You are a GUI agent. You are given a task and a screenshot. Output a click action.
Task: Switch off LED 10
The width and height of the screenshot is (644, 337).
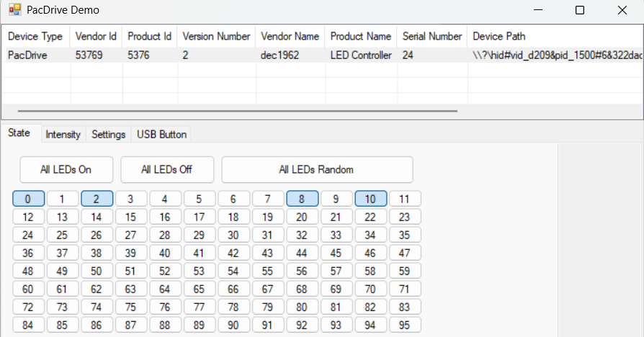(370, 199)
